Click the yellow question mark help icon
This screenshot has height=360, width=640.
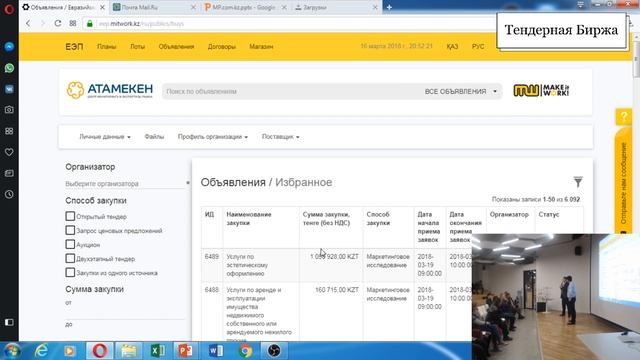pos(624,117)
